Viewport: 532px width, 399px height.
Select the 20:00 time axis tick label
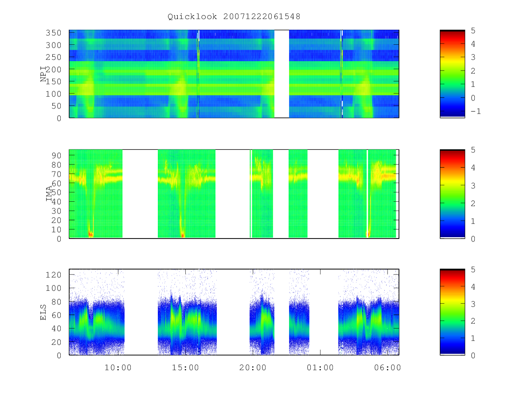pyautogui.click(x=253, y=368)
